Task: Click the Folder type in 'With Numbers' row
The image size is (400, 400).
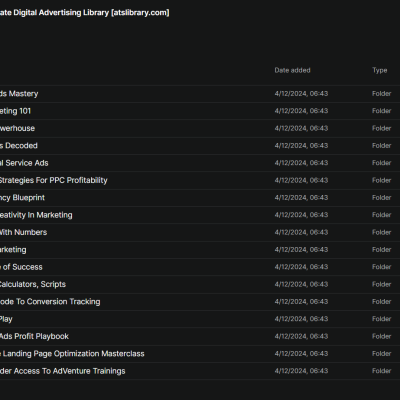Action: click(x=381, y=232)
